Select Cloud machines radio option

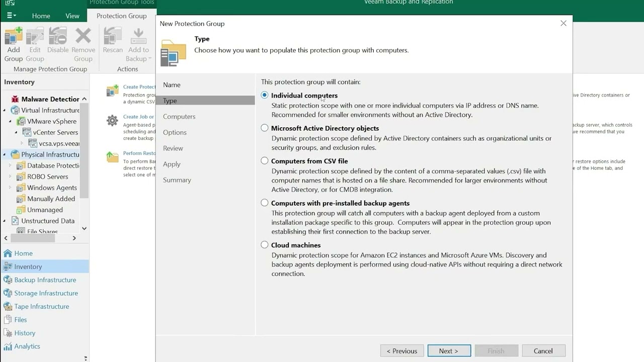pos(265,245)
